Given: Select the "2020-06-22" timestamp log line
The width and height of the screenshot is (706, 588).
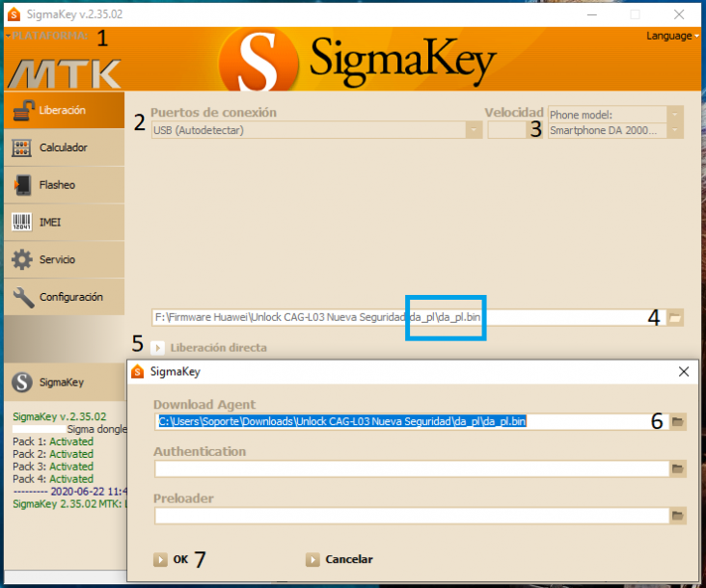Looking at the screenshot, I should [x=70, y=492].
